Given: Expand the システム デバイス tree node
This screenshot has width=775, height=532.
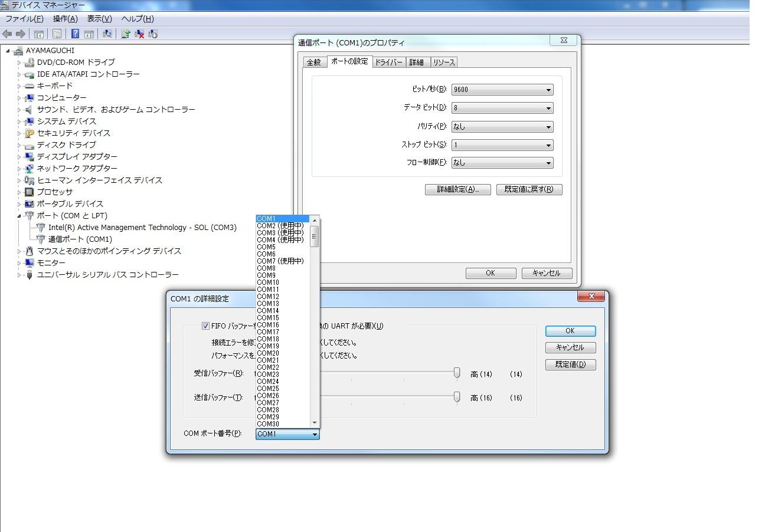Looking at the screenshot, I should click(19, 121).
